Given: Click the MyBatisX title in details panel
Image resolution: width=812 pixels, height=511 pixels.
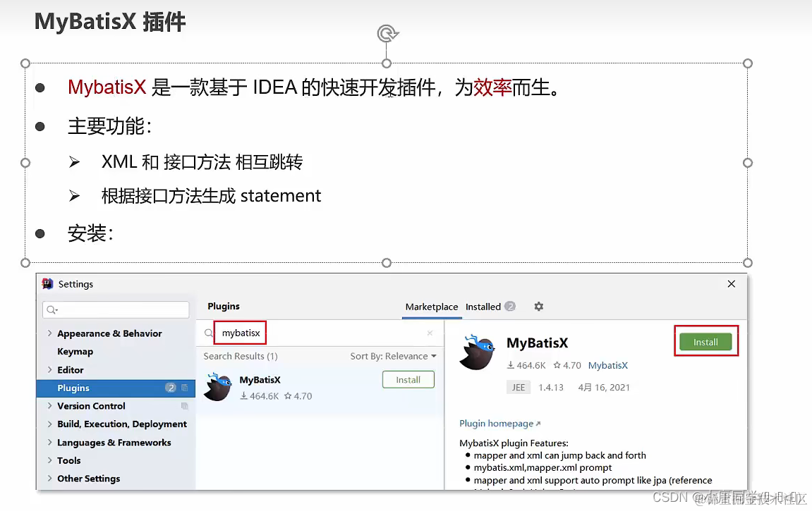Looking at the screenshot, I should point(537,343).
